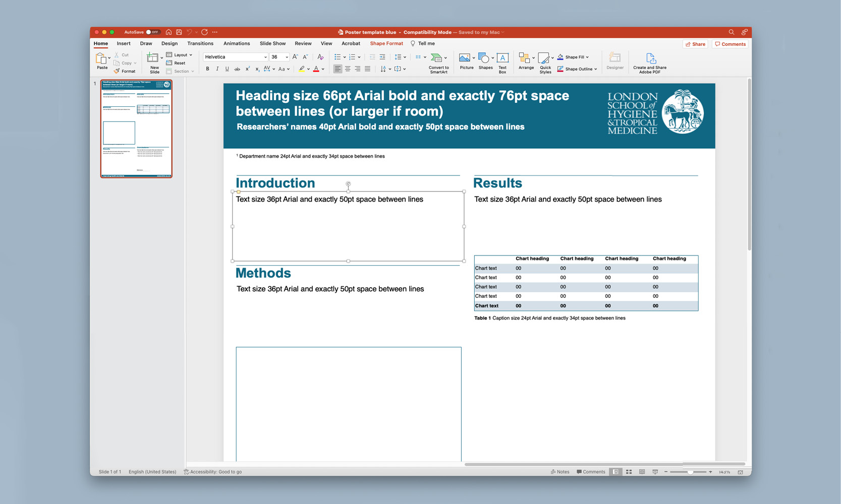Adjust the zoom slider
The image size is (841, 504).
coord(690,472)
